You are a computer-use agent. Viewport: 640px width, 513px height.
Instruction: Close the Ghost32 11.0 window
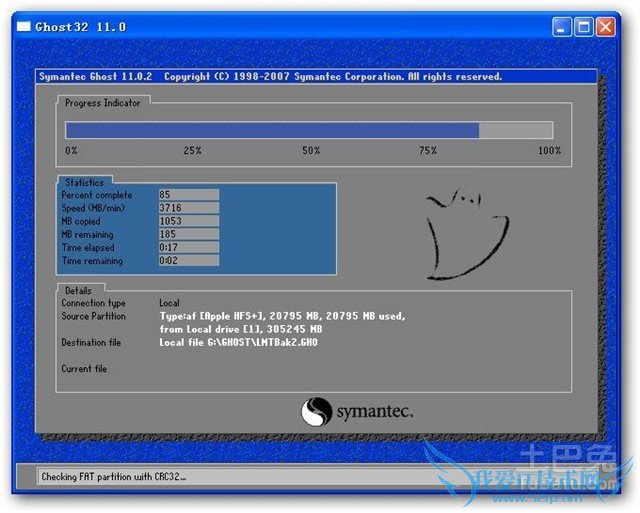click(x=605, y=27)
